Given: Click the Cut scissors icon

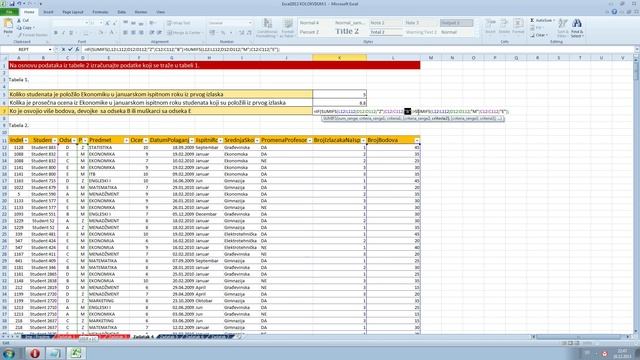Looking at the screenshot, I should [19, 20].
